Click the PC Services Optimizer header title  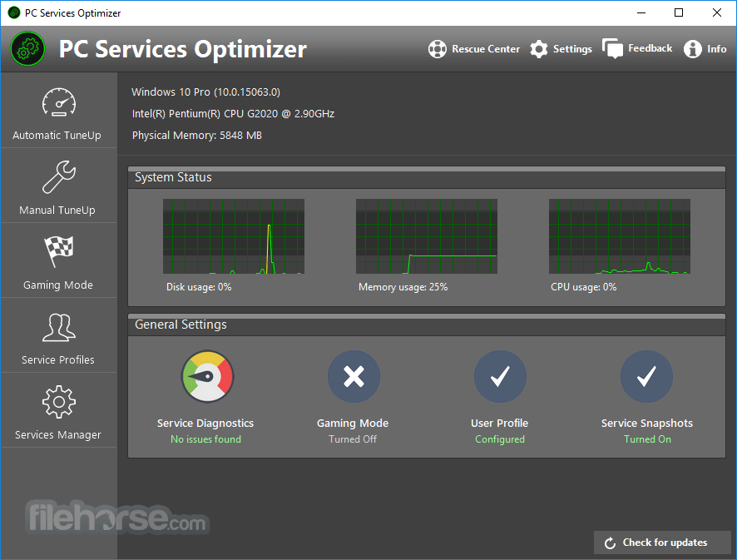pyautogui.click(x=182, y=49)
